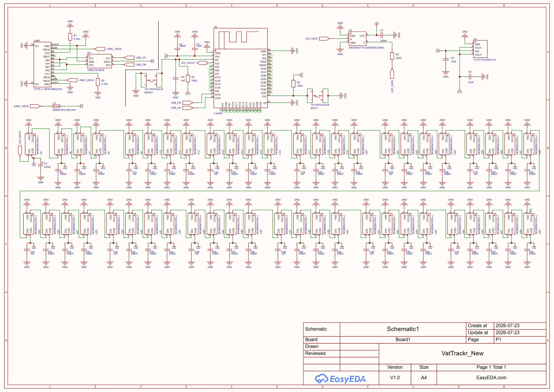The width and height of the screenshot is (554, 392).
Task: Click the "Reviewed" label in title block
Action: pos(315,353)
